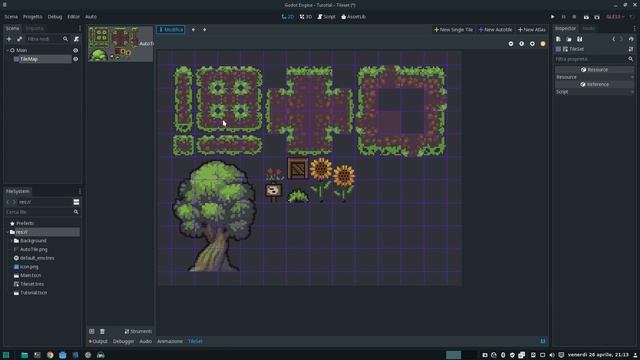Screen dimensions: 640x360
Task: Open the Script workspace
Action: [327, 17]
